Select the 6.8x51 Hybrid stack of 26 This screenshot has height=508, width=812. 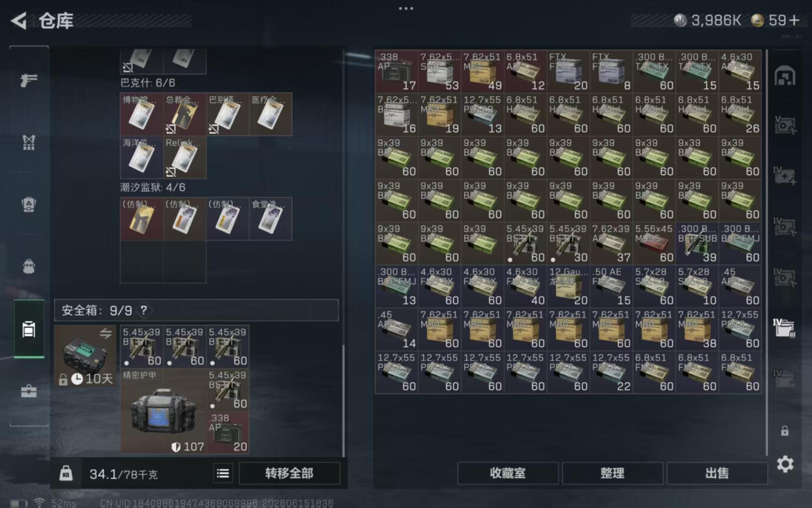[740, 114]
